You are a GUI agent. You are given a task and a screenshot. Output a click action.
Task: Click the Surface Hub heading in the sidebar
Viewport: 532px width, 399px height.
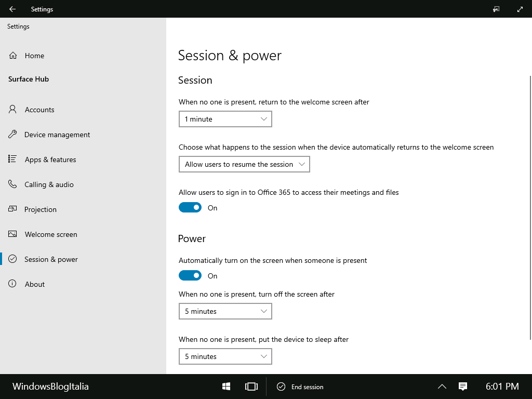click(29, 79)
